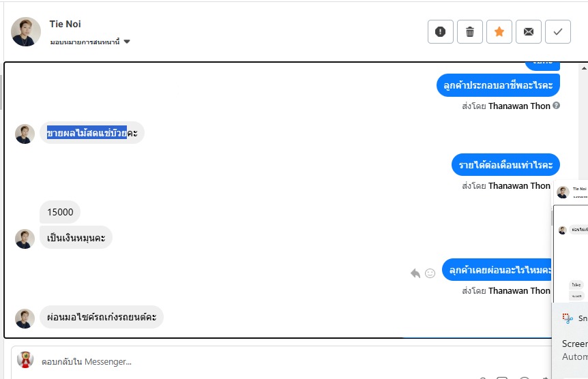Click Tie Noi's header profile picture
Viewport: 588px width, 379px height.
tap(26, 31)
